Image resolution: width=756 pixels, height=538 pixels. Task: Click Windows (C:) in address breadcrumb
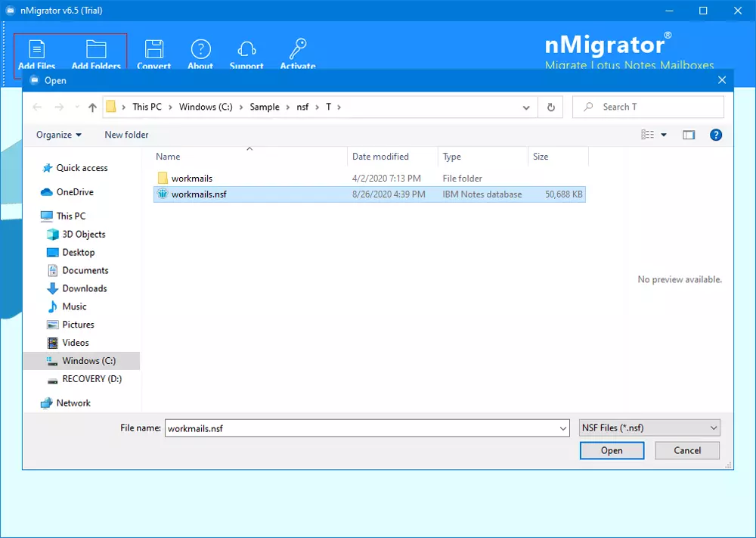[206, 107]
